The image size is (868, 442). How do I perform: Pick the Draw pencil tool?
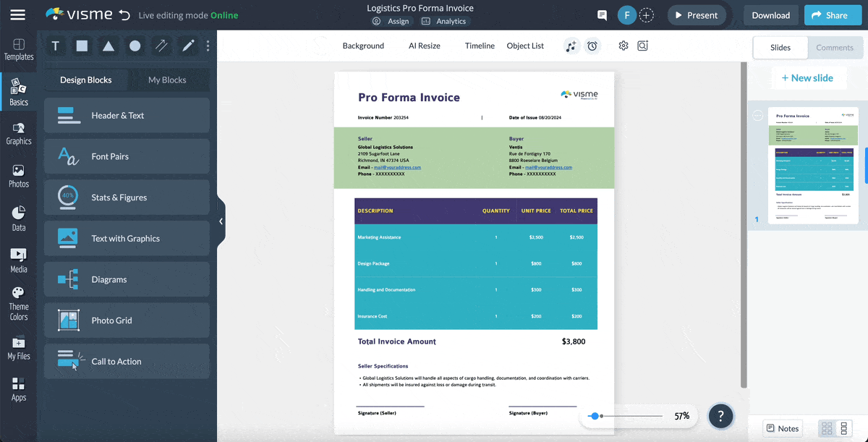coord(187,46)
